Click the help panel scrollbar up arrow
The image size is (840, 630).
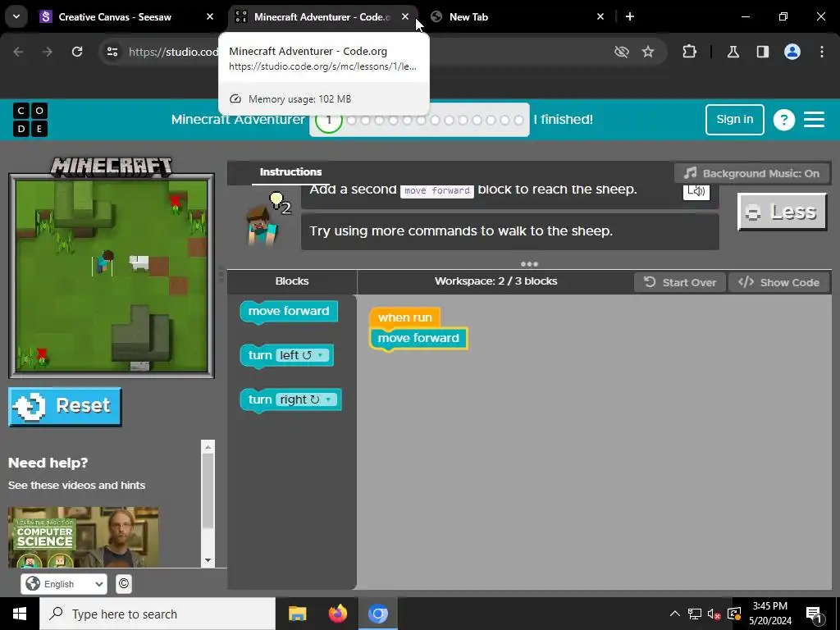click(208, 446)
